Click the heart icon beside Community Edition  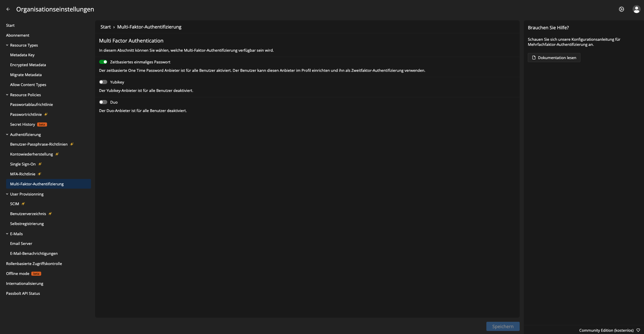638,330
